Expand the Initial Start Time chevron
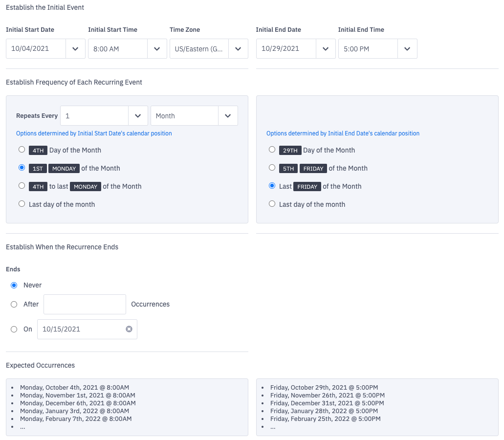 click(157, 49)
